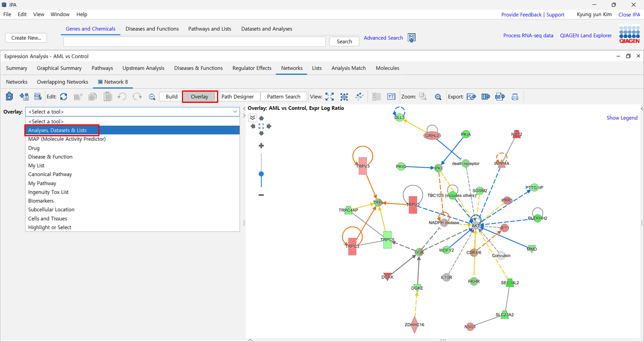Collapse the overlay panel with left chevron
This screenshot has height=342, width=644.
pyautogui.click(x=244, y=109)
